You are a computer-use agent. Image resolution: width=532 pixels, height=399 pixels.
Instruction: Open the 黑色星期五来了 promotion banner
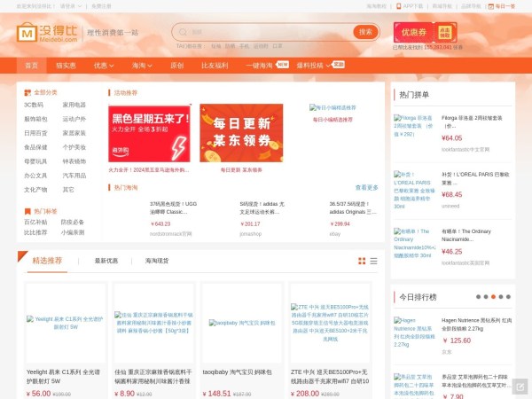pyautogui.click(x=149, y=132)
